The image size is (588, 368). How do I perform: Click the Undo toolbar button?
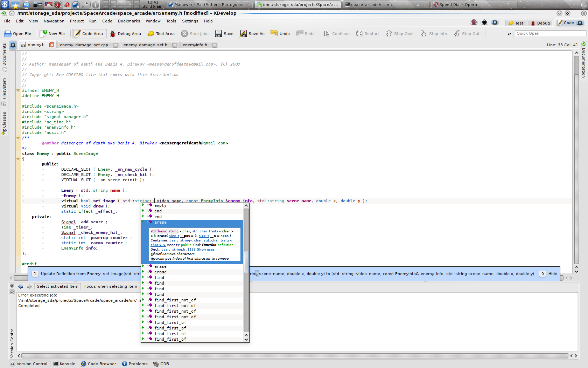point(280,34)
